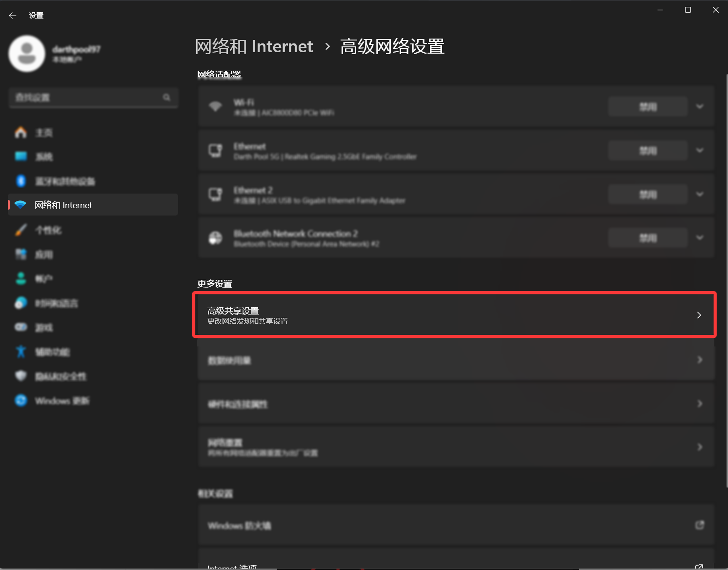Expand the Ethernet 2 adapter details chevron
728x570 pixels.
coord(700,194)
